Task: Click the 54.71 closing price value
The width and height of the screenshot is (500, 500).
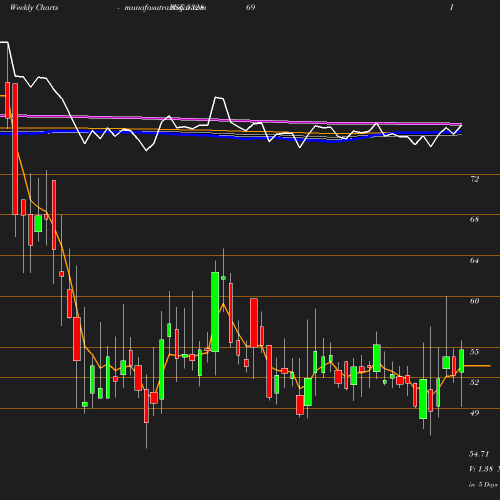Action: pos(479,454)
